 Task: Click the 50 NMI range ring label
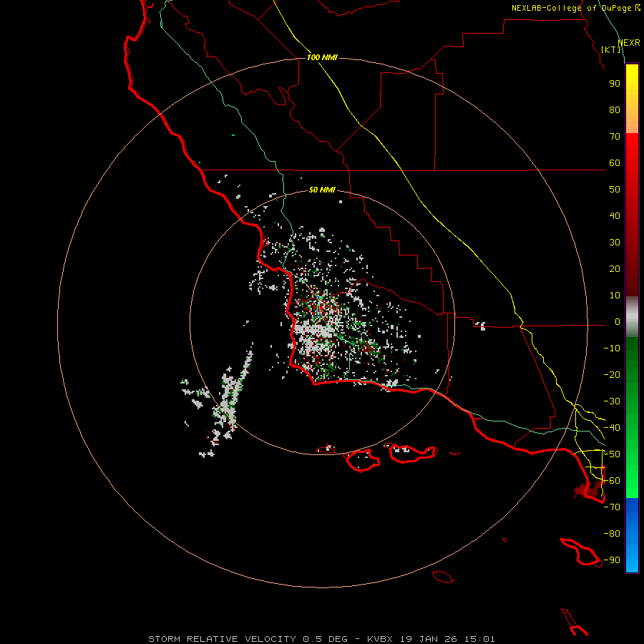322,190
